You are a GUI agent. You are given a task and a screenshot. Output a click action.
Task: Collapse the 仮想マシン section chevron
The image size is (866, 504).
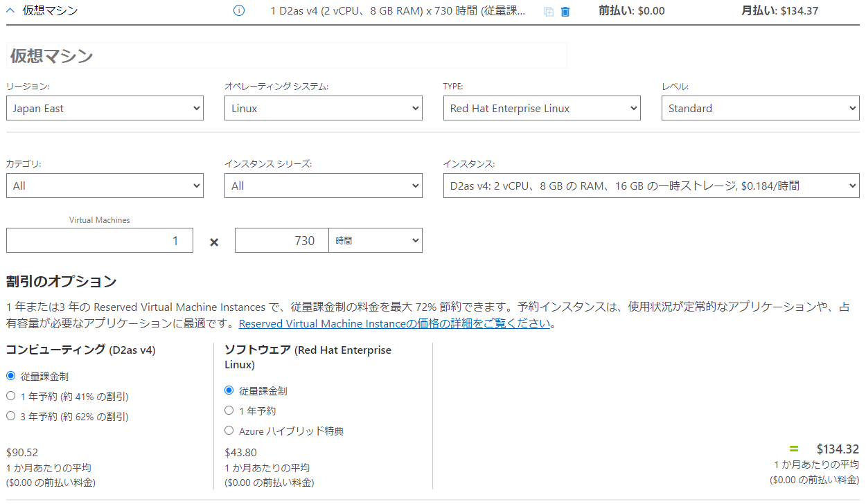[11, 10]
